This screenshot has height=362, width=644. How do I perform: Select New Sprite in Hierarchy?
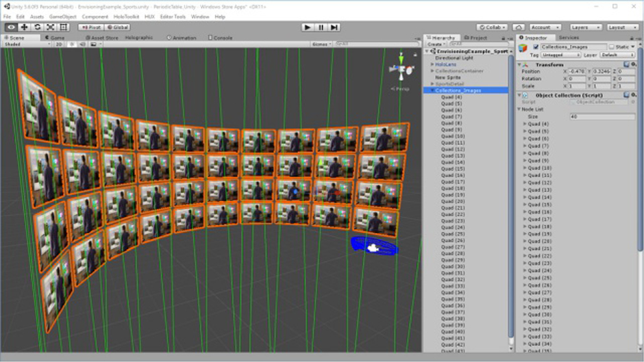[x=448, y=77]
